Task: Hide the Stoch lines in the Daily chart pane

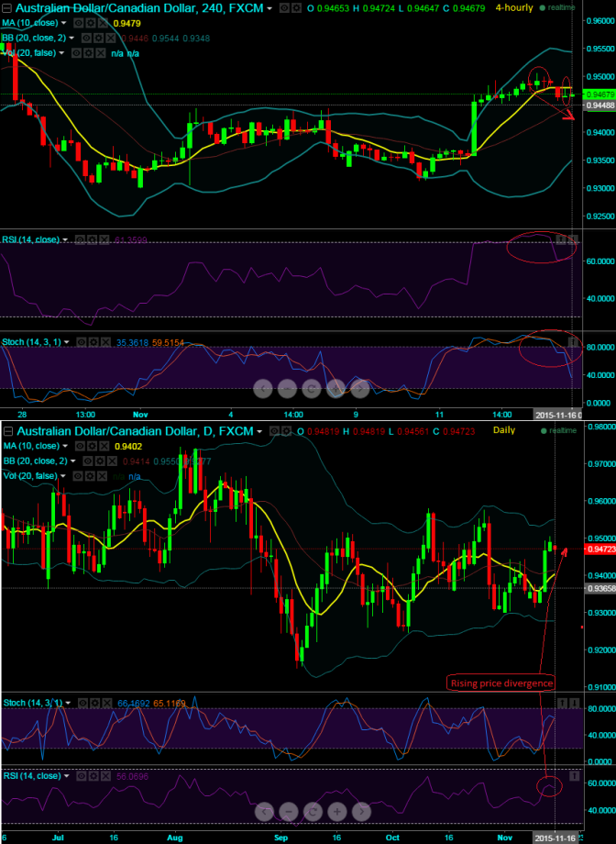Action: coord(82,703)
